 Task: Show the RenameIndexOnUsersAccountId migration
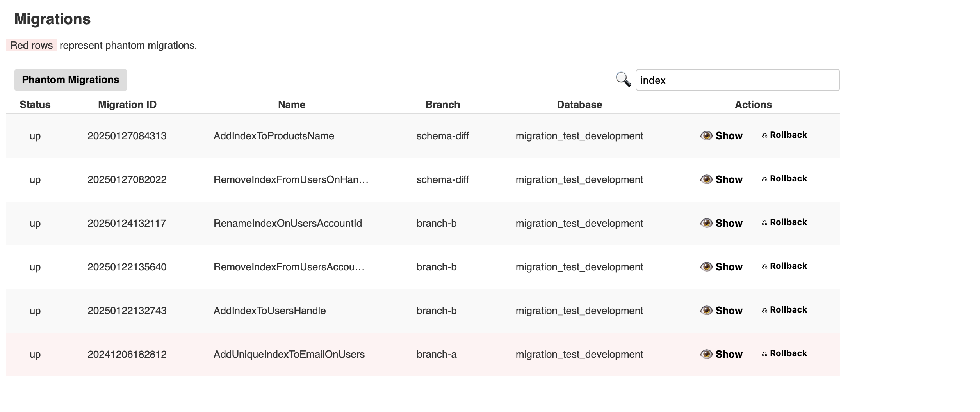[x=722, y=223]
